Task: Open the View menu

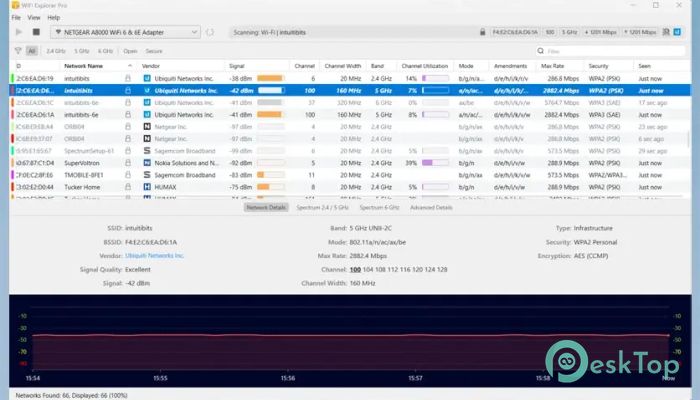Action: pos(34,17)
